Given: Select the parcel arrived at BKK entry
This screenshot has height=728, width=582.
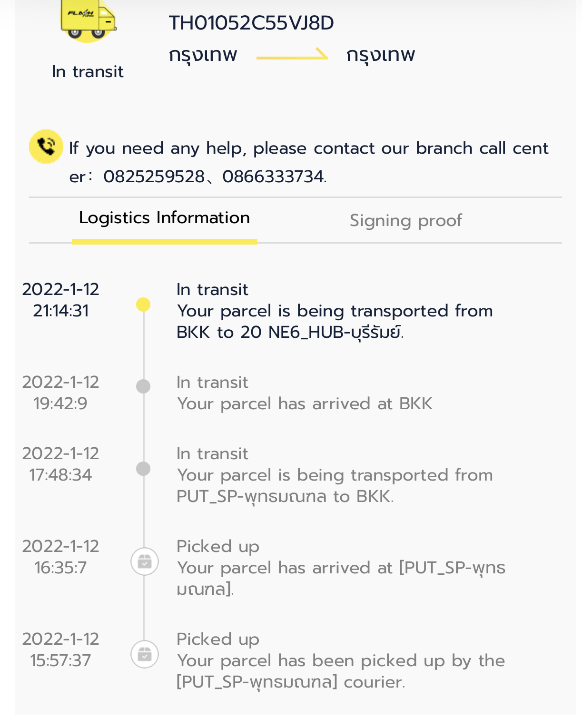Looking at the screenshot, I should 305,393.
